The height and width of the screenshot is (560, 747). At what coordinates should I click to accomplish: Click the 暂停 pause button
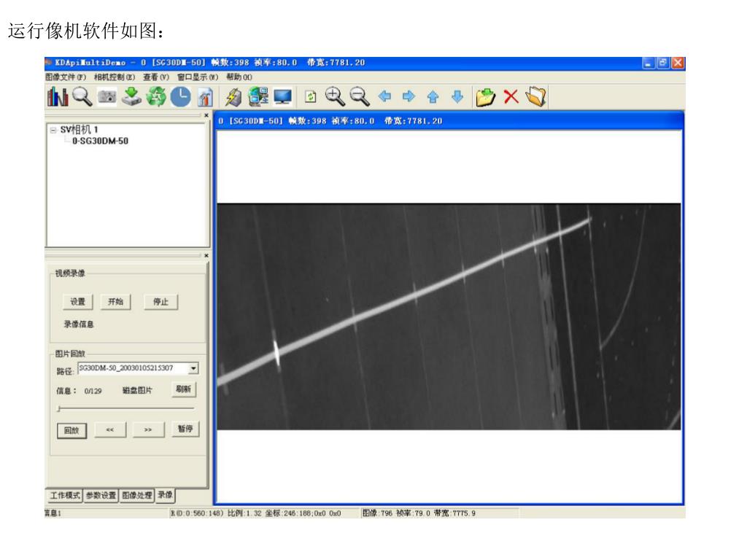click(185, 429)
